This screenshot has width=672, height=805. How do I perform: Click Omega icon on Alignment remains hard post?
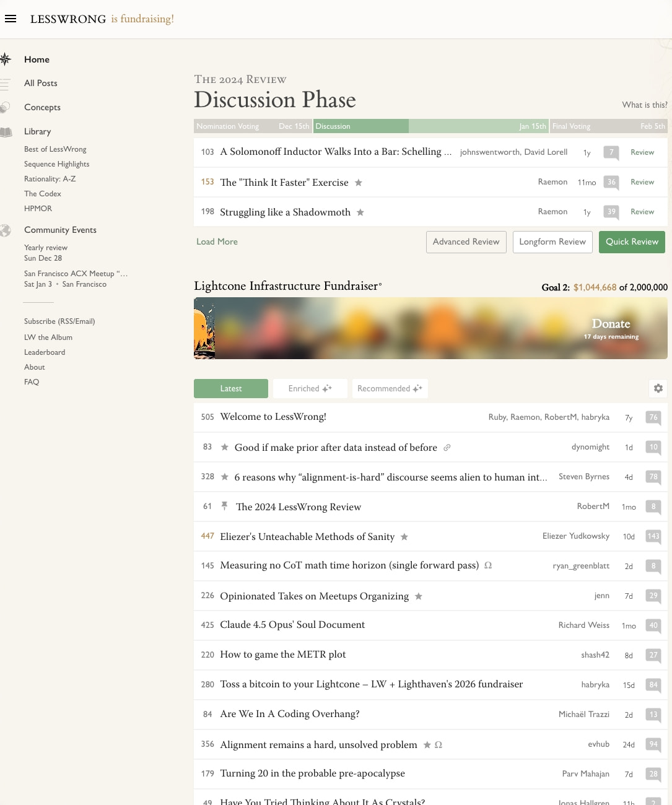pyautogui.click(x=439, y=745)
